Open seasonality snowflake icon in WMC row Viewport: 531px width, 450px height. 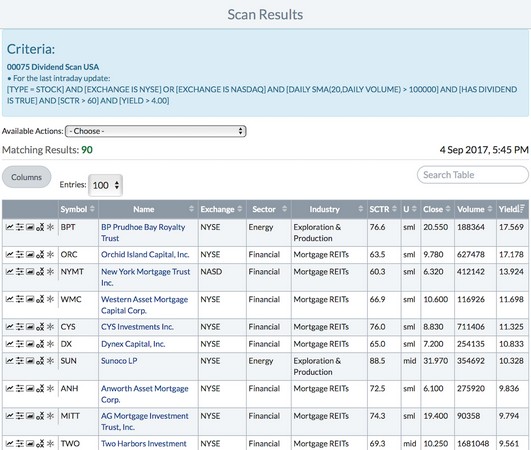click(50, 300)
